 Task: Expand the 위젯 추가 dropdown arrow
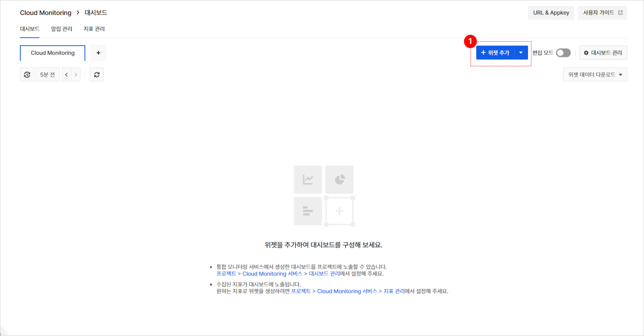(x=521, y=52)
